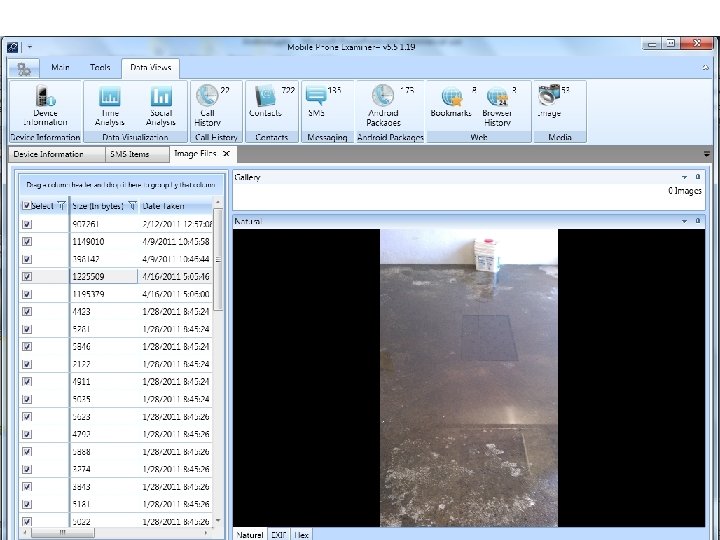Click the 0 Images count label
The height and width of the screenshot is (540, 720).
tap(685, 191)
